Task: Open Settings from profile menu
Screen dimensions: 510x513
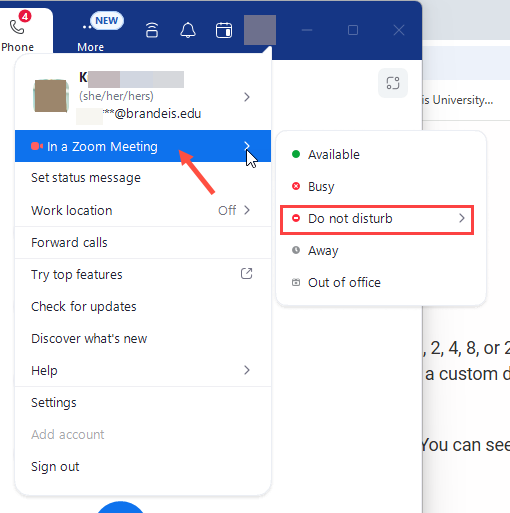Action: click(x=143, y=402)
